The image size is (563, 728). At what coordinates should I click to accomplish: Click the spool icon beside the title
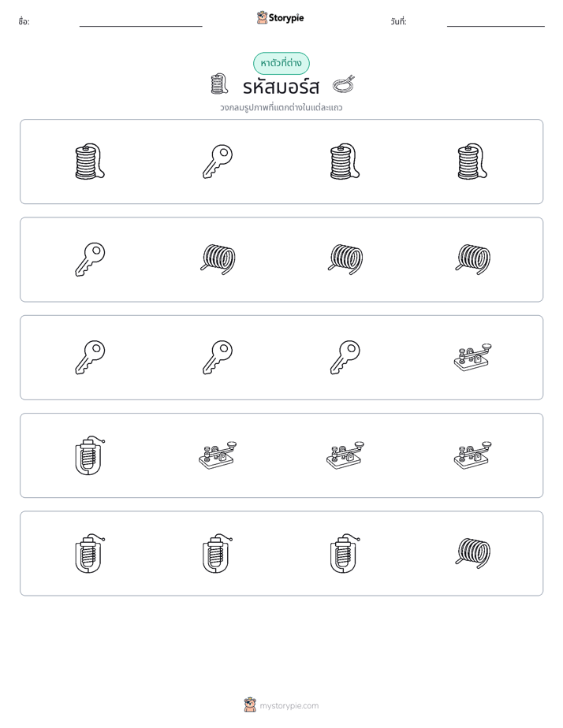point(219,84)
